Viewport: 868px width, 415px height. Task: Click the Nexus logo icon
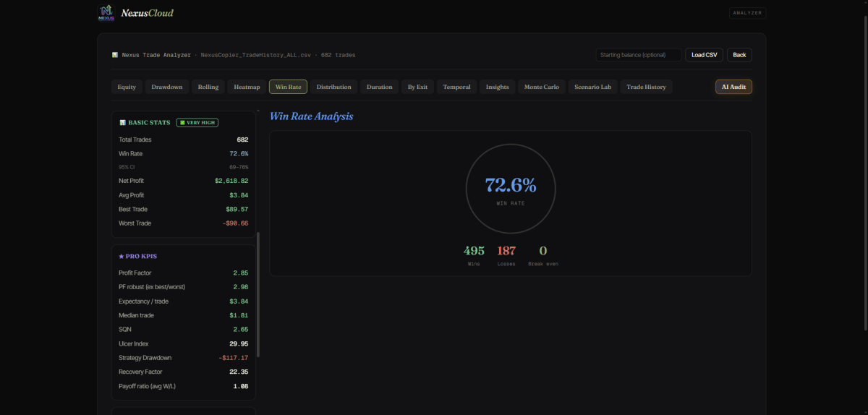coord(106,12)
